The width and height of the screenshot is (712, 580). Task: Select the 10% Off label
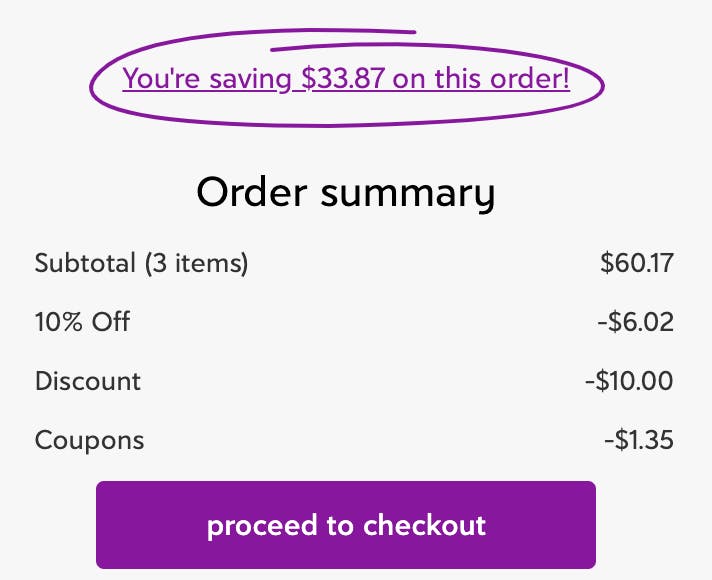pyautogui.click(x=82, y=322)
